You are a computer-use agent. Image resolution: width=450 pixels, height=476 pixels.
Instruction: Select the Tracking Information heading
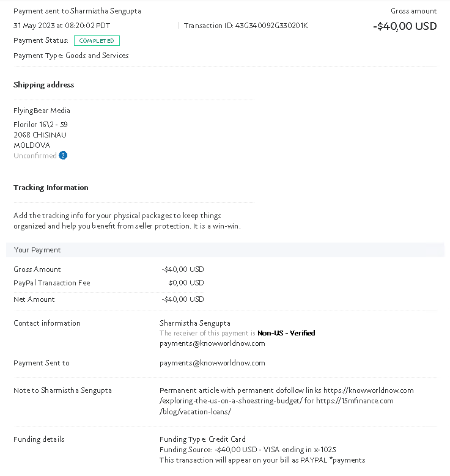pyautogui.click(x=51, y=188)
